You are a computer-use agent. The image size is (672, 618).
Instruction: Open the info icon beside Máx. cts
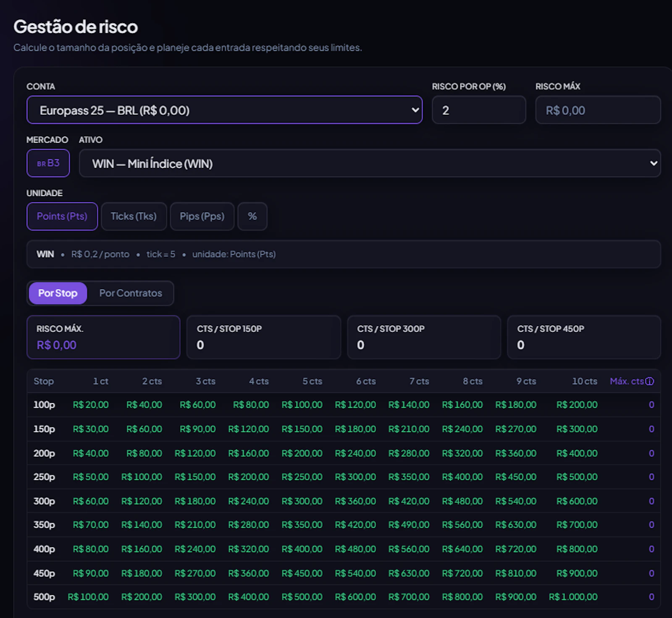pos(650,381)
